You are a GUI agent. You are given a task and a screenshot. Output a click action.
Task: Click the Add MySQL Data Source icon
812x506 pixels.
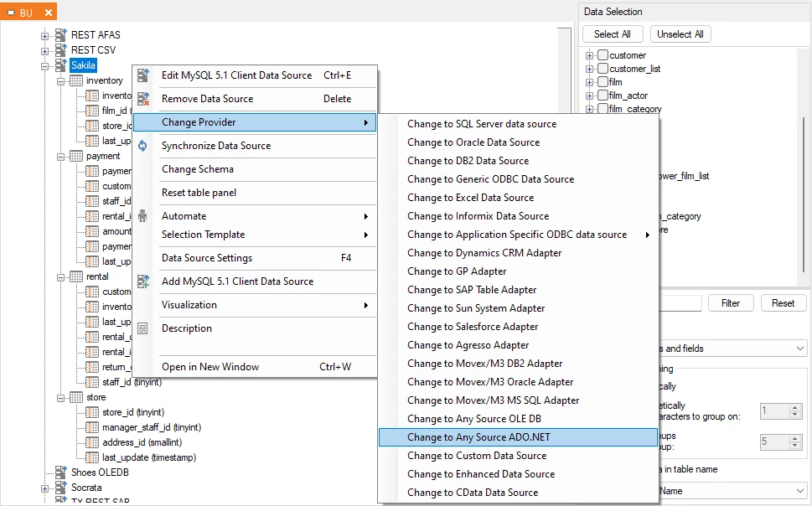pyautogui.click(x=142, y=281)
